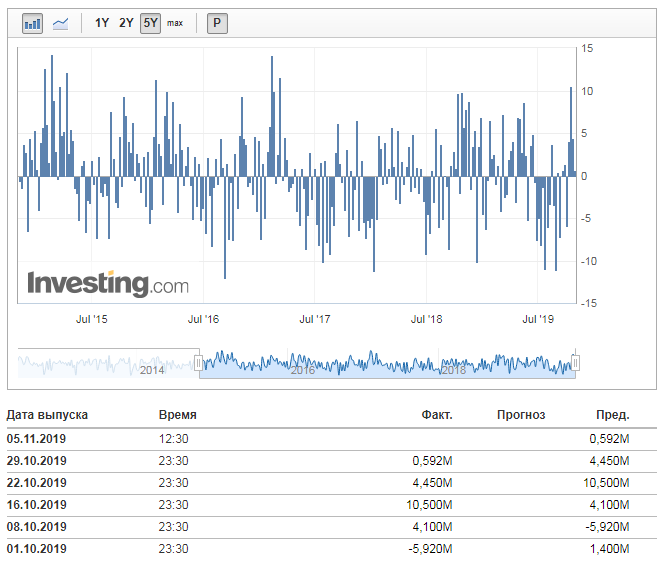Click the Jul '16 axis label
The image size is (672, 563).
[203, 319]
